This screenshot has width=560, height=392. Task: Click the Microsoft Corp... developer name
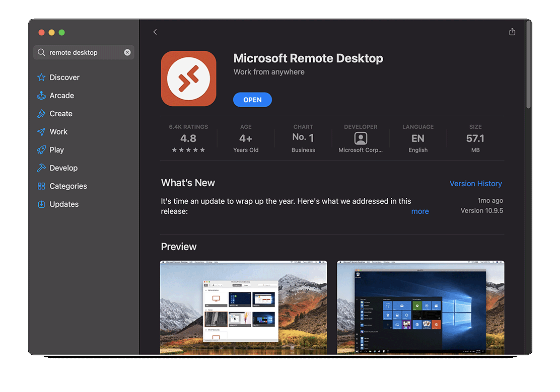[x=361, y=150]
